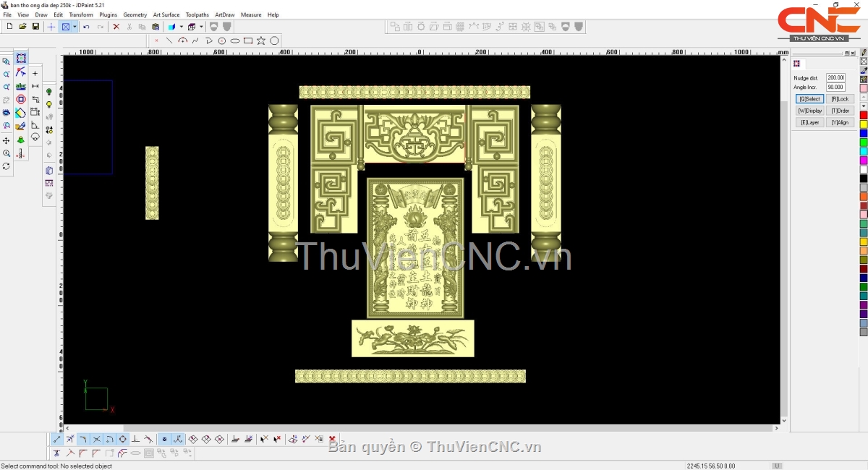The height and width of the screenshot is (470, 868).
Task: Click the [Y]Align button
Action: pos(840,122)
